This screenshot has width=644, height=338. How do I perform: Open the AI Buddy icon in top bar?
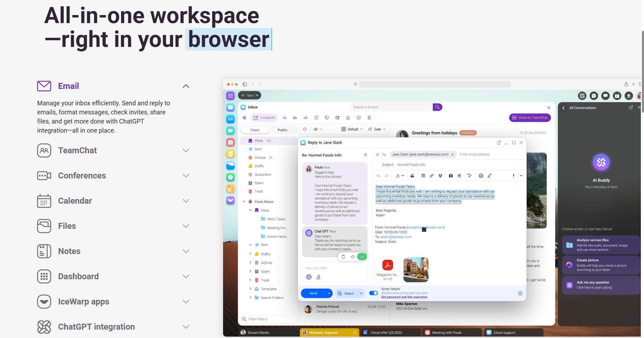point(582,96)
